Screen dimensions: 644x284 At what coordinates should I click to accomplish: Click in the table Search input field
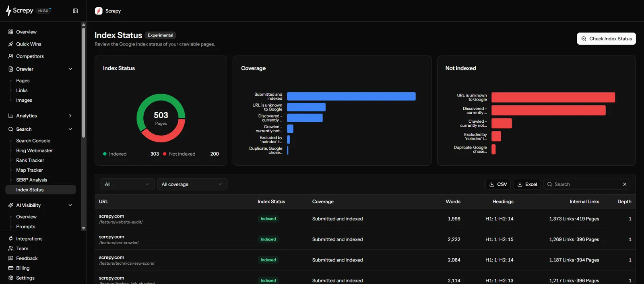(x=587, y=184)
